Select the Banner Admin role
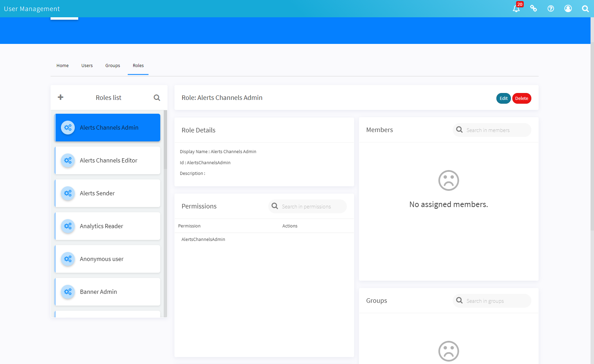This screenshot has height=364, width=594. point(107,292)
